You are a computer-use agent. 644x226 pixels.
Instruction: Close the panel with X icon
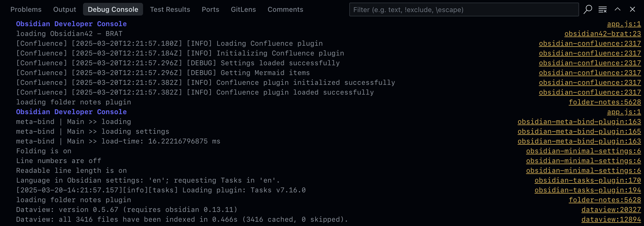coord(632,9)
